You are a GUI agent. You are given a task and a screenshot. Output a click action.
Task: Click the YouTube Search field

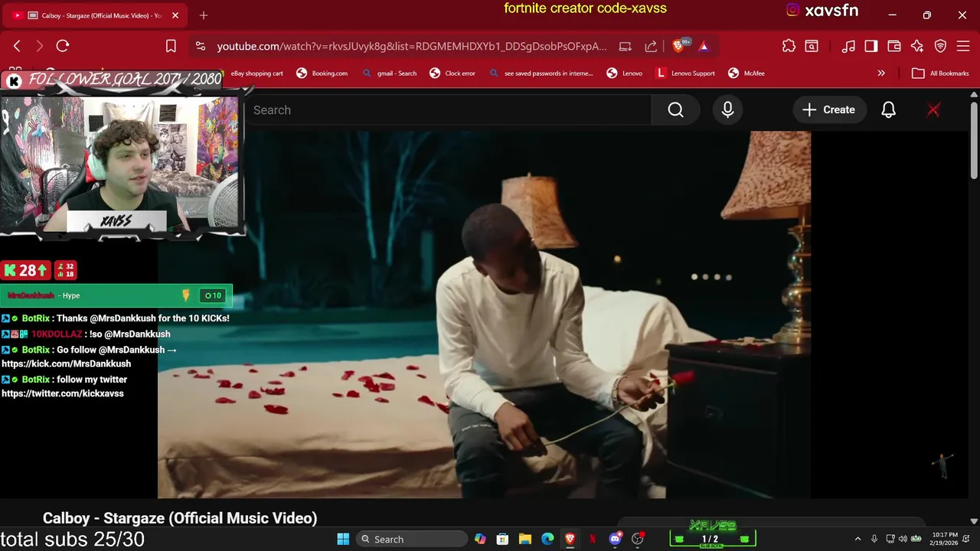point(448,110)
